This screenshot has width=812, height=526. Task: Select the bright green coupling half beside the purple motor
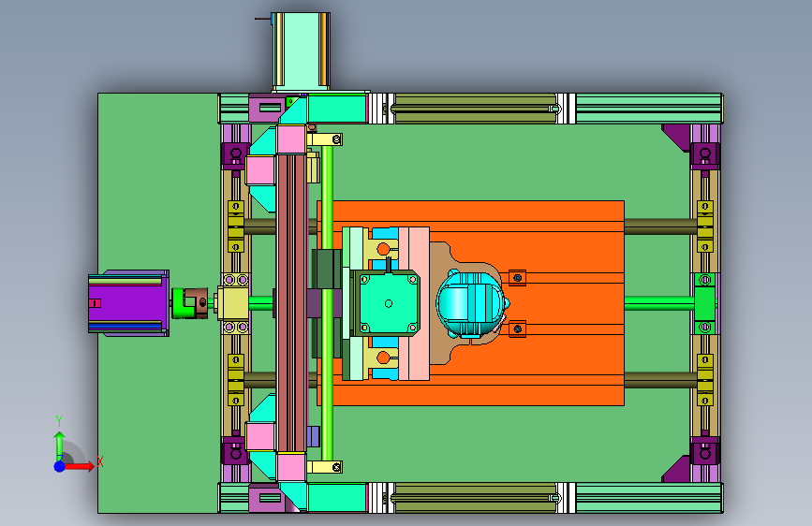(178, 303)
